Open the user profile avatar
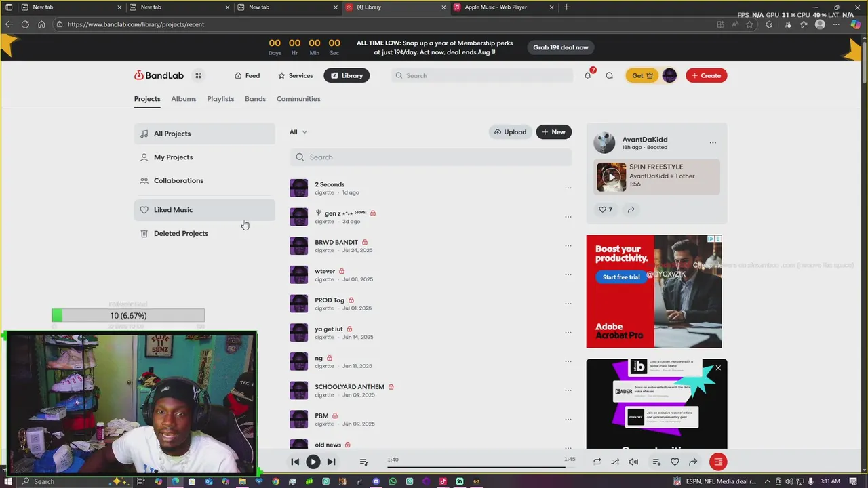 pyautogui.click(x=669, y=75)
